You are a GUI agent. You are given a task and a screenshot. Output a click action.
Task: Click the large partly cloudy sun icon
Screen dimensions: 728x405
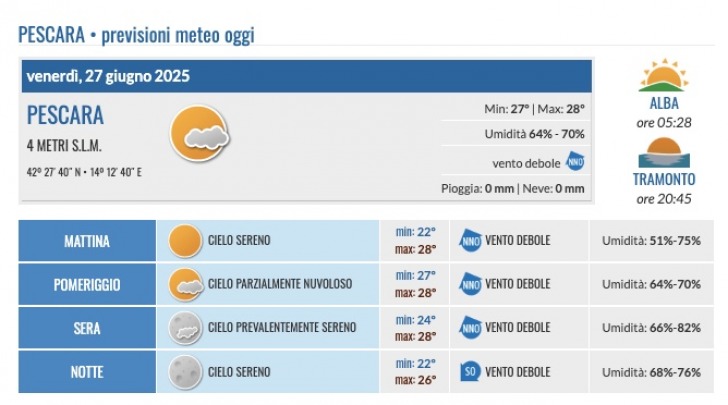pyautogui.click(x=200, y=134)
